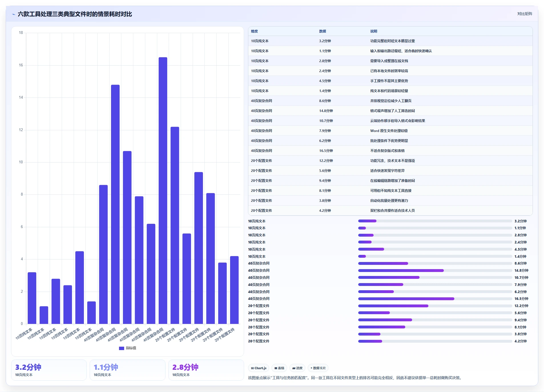Select the table row '已有本地文件时效率较高'

click(390, 71)
